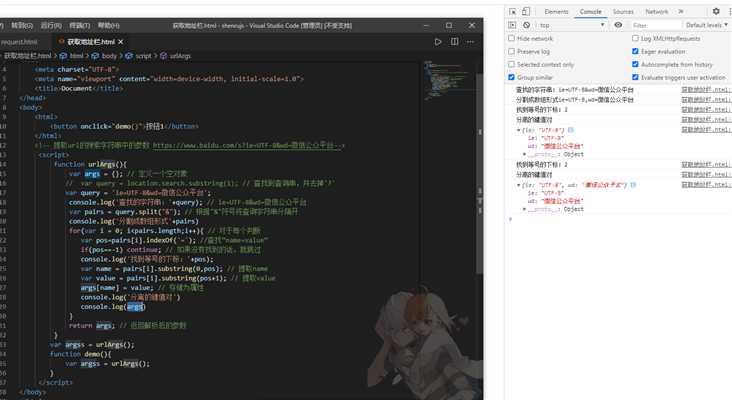The height and width of the screenshot is (400, 732).
Task: Toggle the console sidebar icon
Action: 512,25
